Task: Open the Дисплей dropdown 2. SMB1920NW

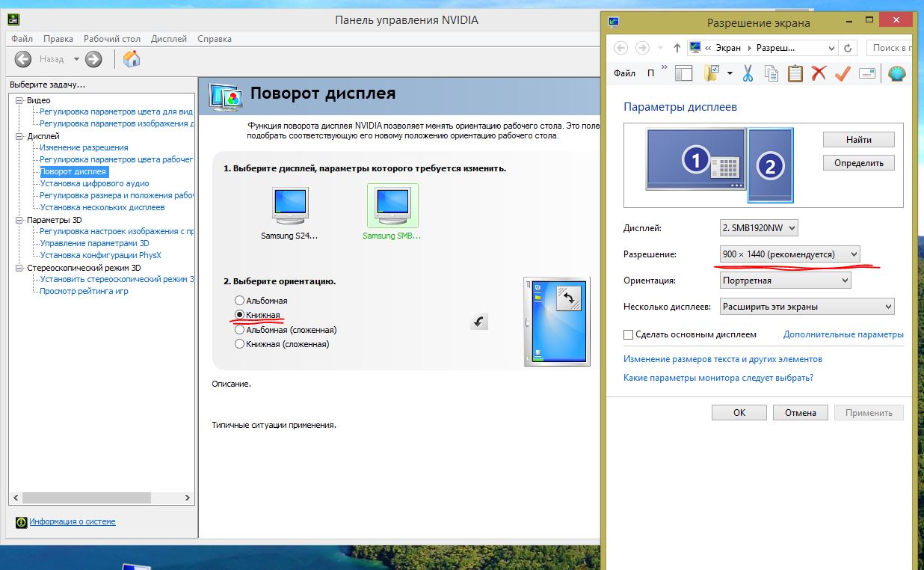Action: pos(759,228)
